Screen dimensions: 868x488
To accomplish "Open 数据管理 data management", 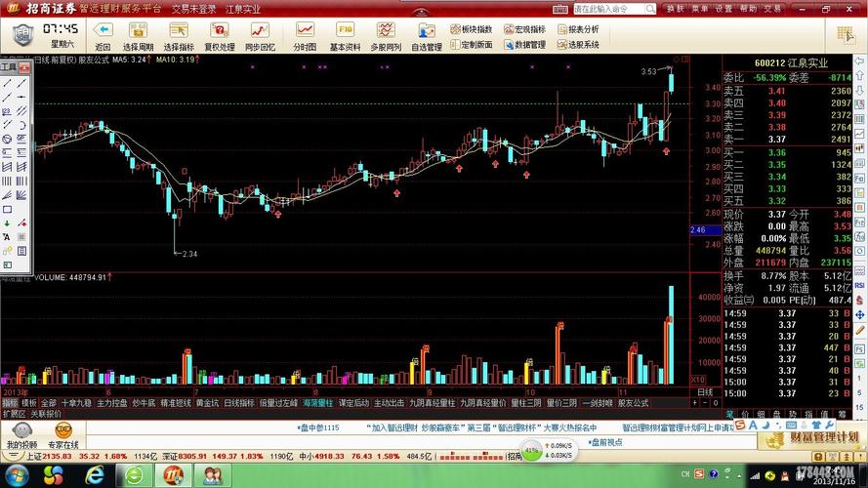I will point(524,45).
